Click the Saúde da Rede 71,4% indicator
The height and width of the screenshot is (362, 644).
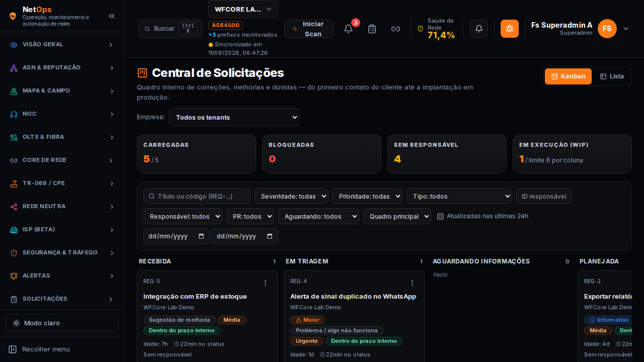point(437,29)
